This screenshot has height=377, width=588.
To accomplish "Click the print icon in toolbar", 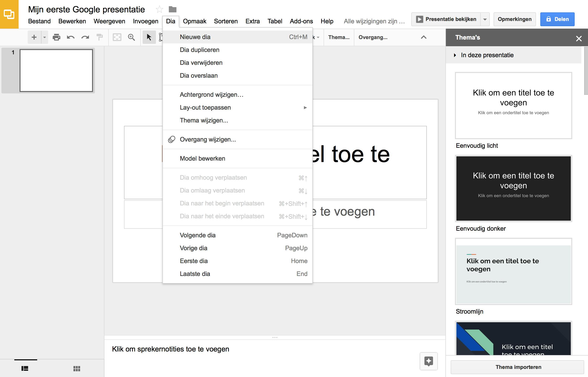I will point(56,37).
